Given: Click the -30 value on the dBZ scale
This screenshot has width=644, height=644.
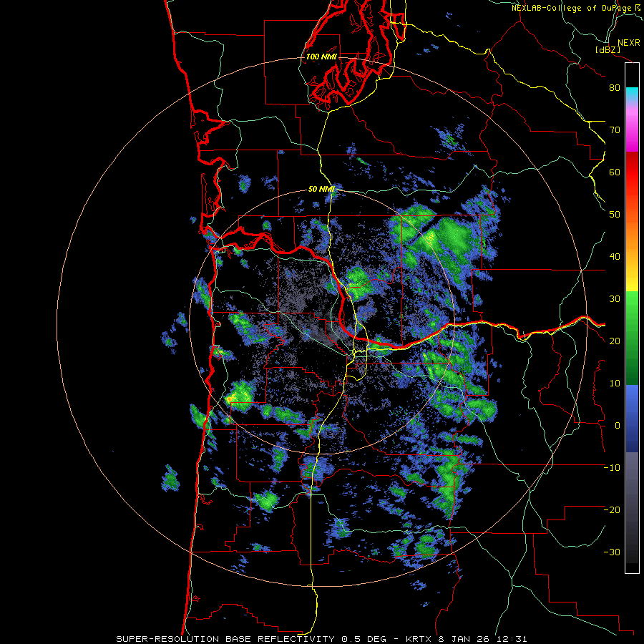Looking at the screenshot, I should click(612, 552).
